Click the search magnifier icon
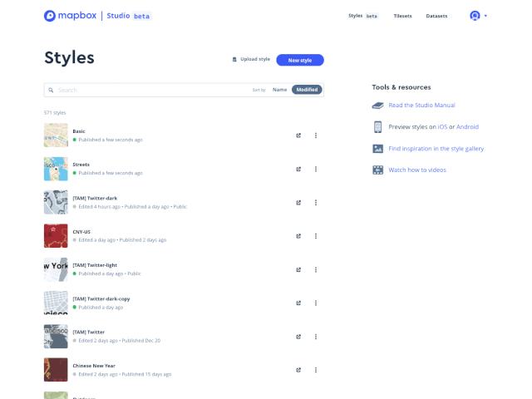 pos(51,90)
